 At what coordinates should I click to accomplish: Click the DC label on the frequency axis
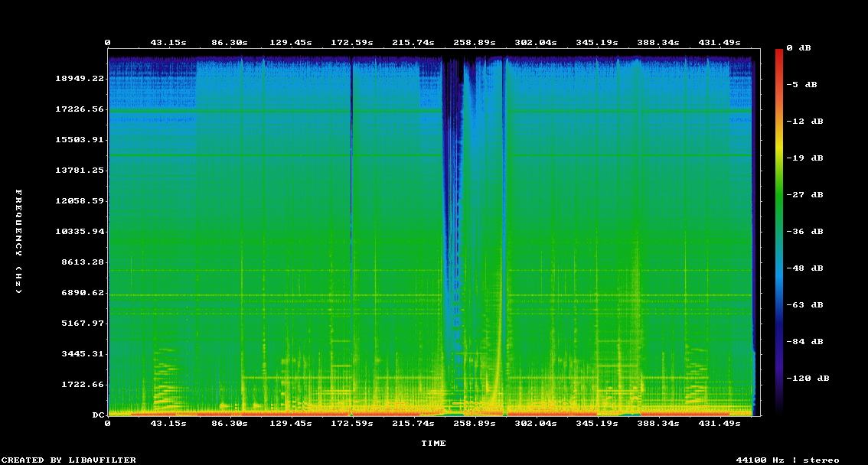click(98, 415)
